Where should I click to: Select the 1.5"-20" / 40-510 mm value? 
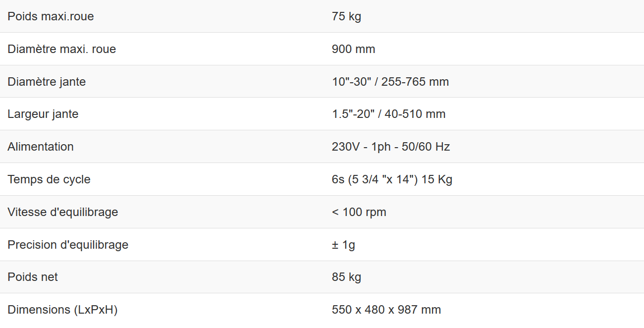click(x=388, y=114)
